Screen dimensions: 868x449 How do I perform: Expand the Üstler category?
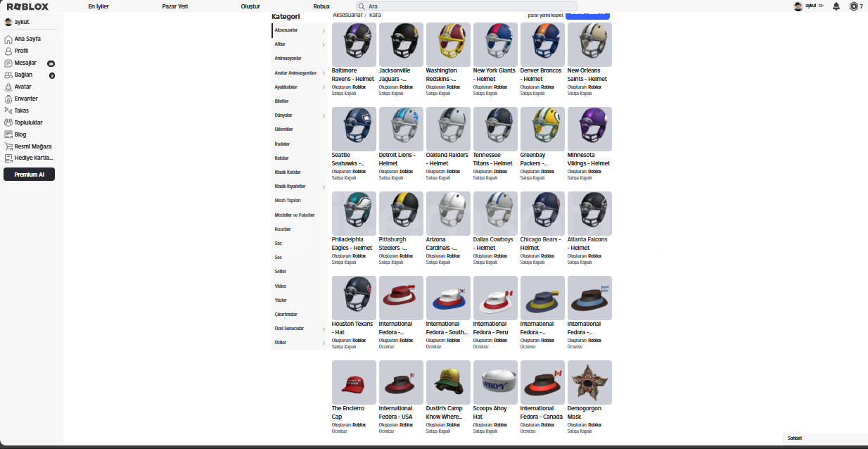(324, 343)
